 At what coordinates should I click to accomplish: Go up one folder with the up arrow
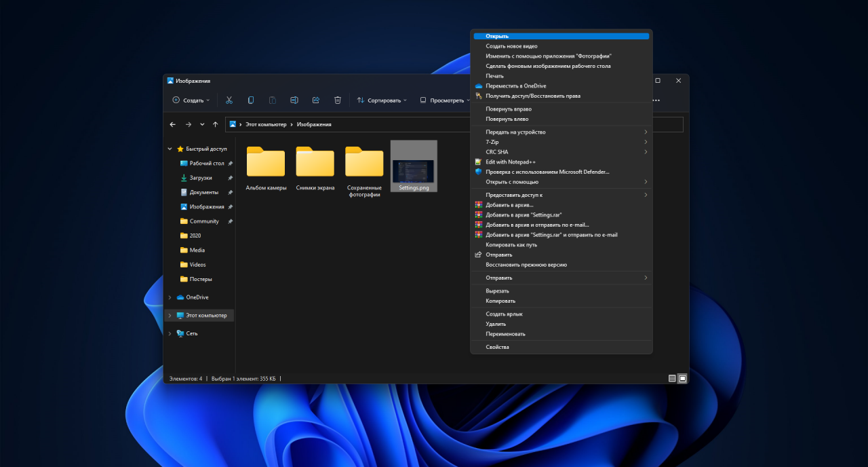coord(216,124)
